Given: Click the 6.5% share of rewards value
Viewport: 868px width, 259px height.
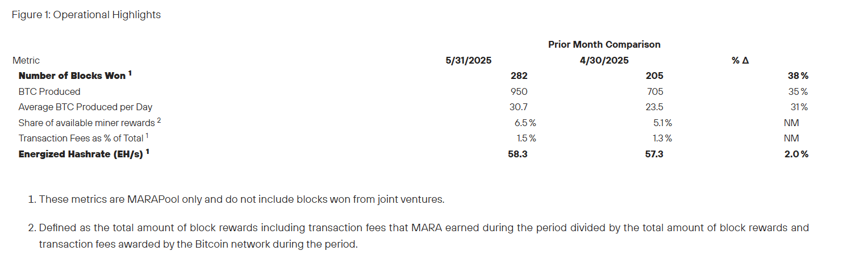Looking at the screenshot, I should 525,123.
